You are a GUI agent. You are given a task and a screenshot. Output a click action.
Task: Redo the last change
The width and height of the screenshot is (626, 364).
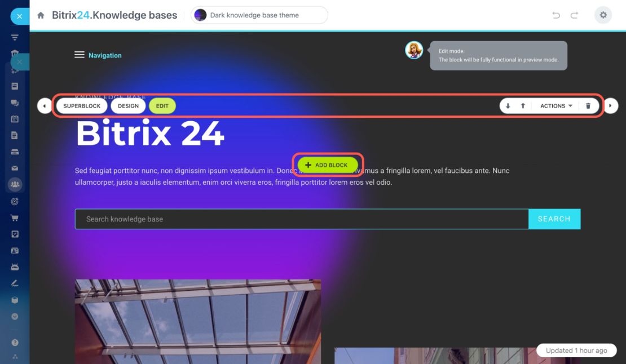[x=574, y=15]
